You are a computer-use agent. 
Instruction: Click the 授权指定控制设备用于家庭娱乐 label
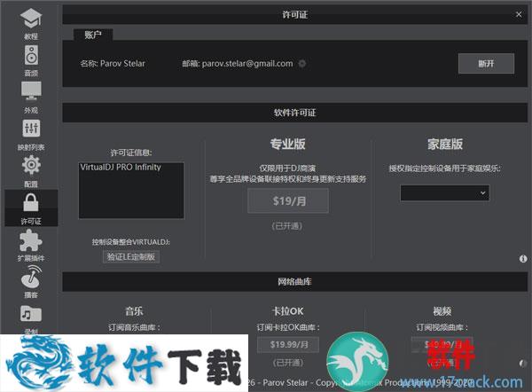(x=445, y=169)
